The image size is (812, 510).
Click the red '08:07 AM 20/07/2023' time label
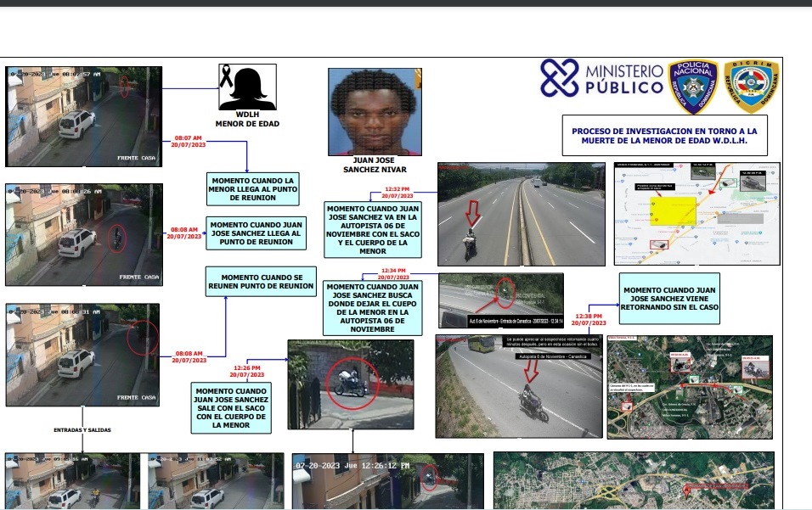tap(188, 142)
